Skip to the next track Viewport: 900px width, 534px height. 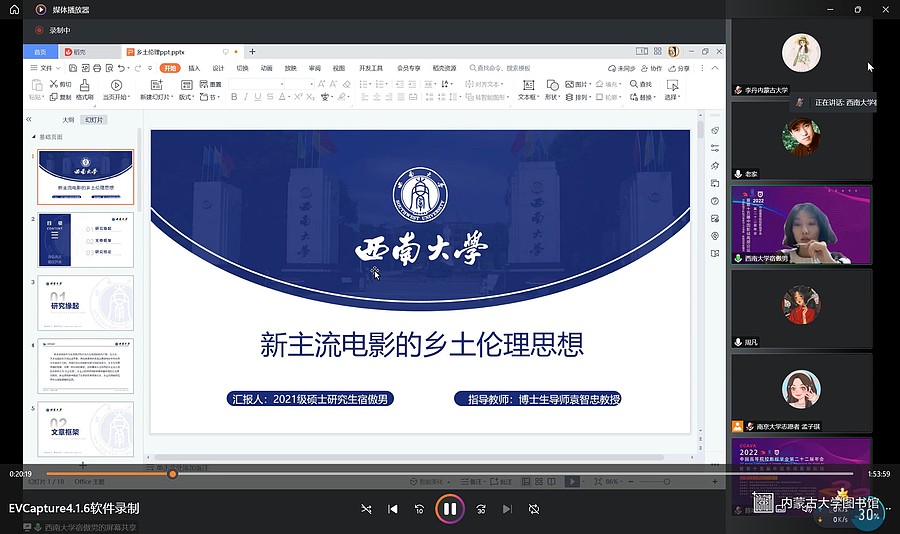[x=507, y=509]
